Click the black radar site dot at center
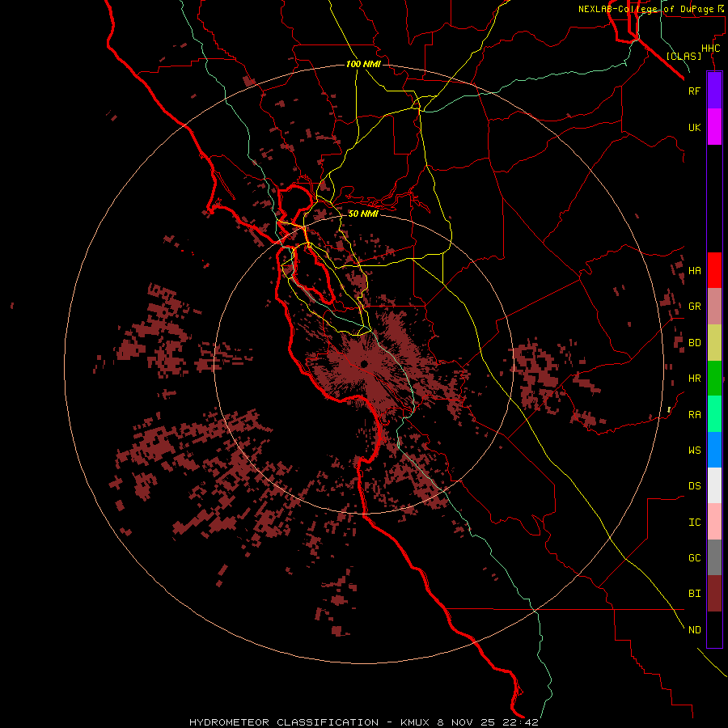728x728 pixels. (x=364, y=364)
